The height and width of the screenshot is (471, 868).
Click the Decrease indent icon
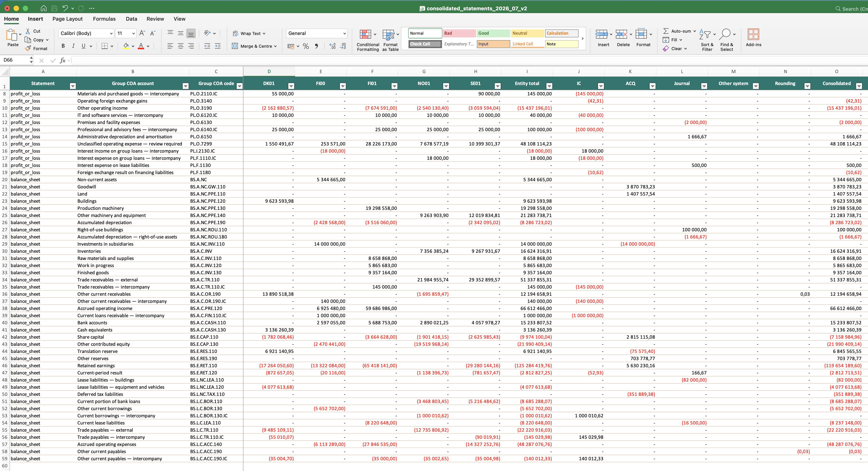click(207, 46)
